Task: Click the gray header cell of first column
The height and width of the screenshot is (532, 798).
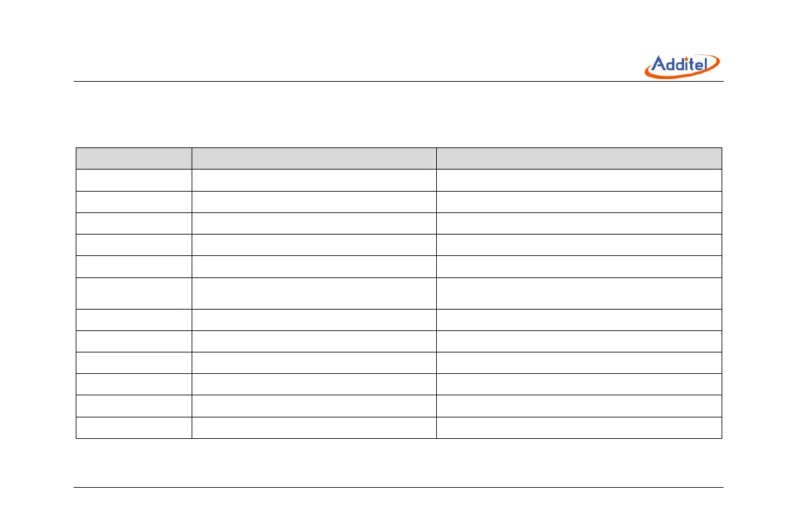Action: (133, 158)
